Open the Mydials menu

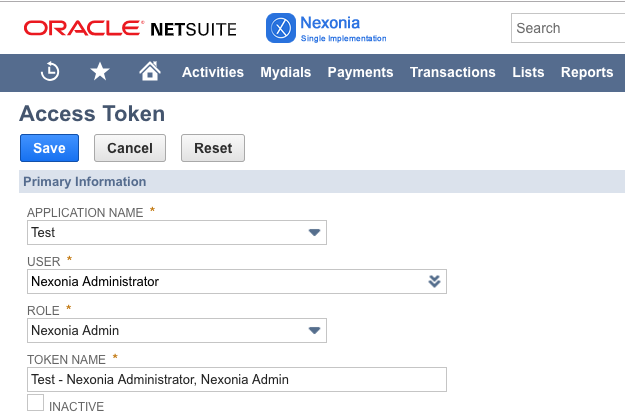click(x=286, y=72)
